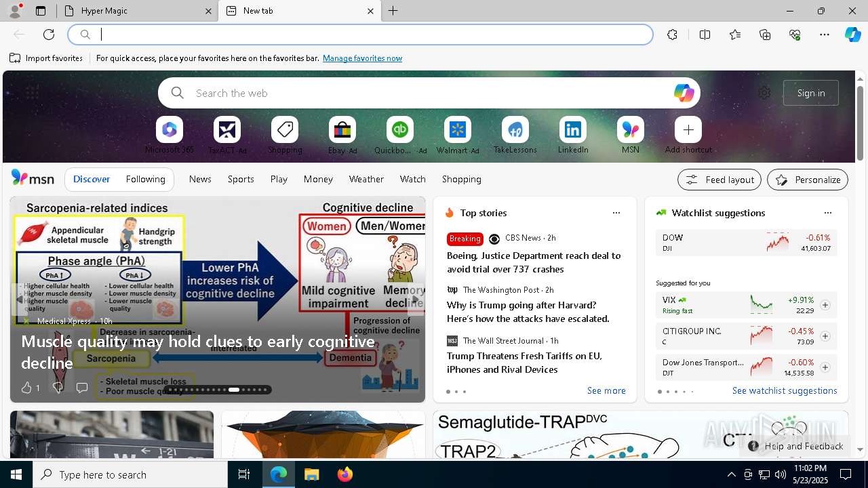Image resolution: width=868 pixels, height=488 pixels.
Task: Open Feed layout options
Action: pos(719,180)
